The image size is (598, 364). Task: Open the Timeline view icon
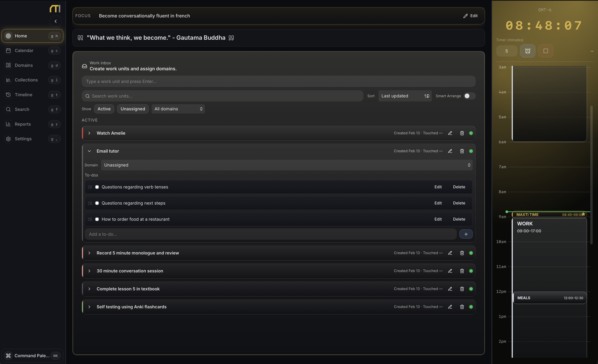tap(8, 95)
